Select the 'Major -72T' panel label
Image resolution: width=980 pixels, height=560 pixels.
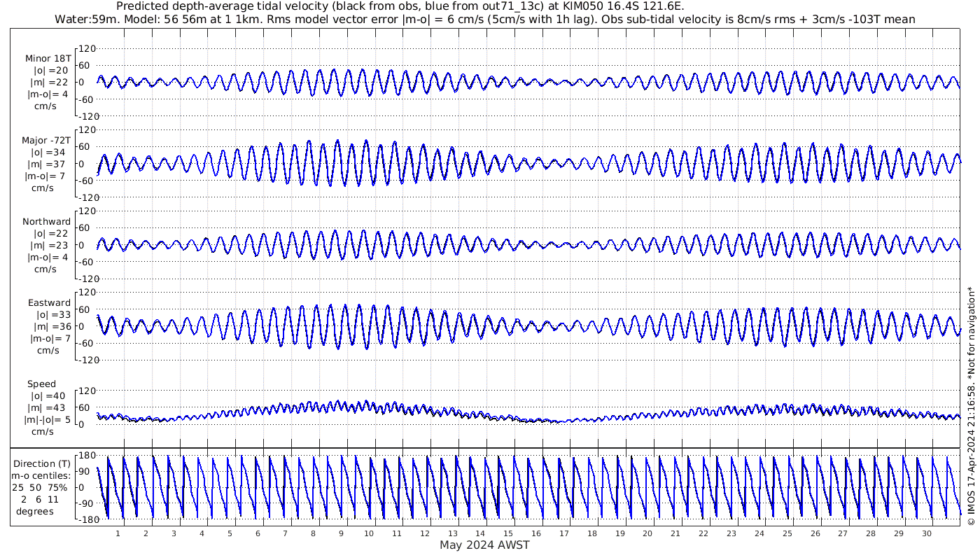coord(46,140)
